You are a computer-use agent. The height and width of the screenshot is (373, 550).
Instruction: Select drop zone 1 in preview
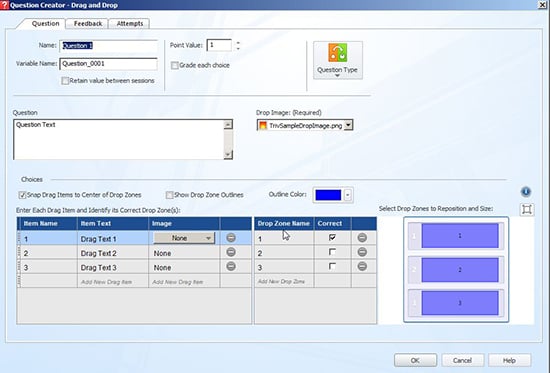tap(460, 235)
